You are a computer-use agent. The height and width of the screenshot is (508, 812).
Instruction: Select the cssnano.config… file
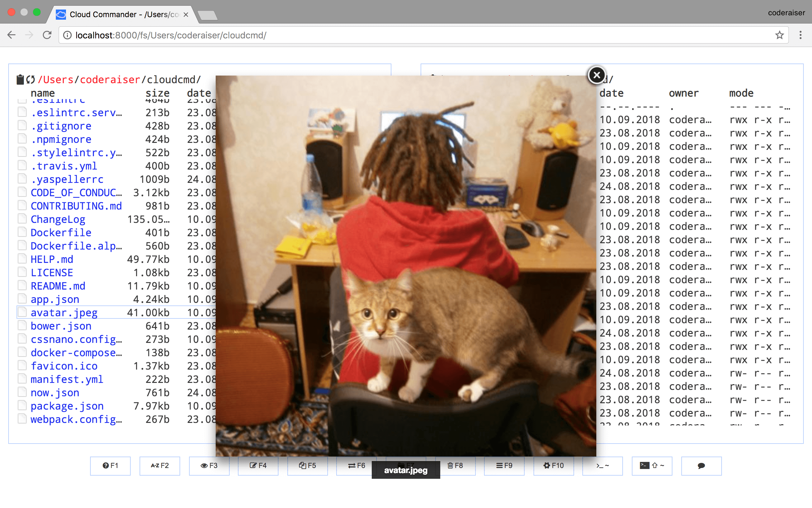pyautogui.click(x=76, y=339)
